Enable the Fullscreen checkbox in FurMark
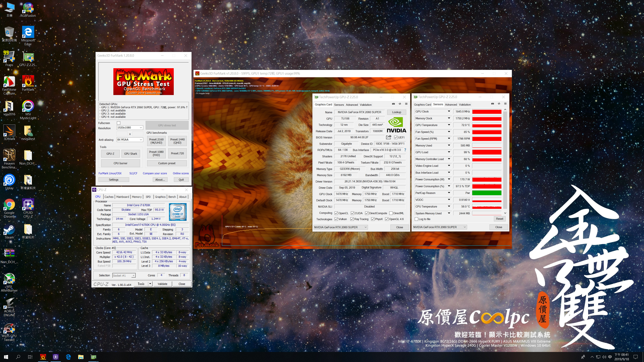 (119, 123)
